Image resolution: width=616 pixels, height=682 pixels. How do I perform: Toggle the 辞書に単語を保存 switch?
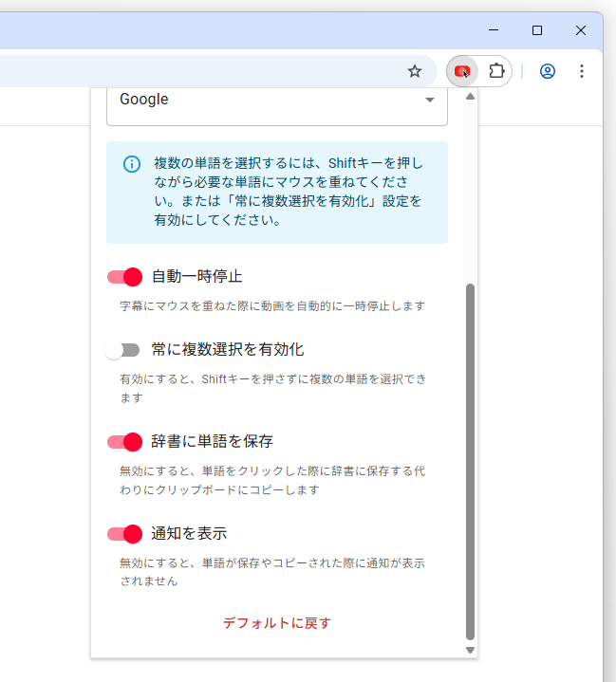[125, 442]
